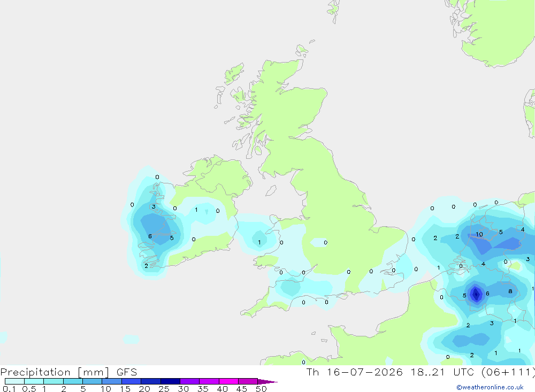The height and width of the screenshot is (392, 535).
Task: Click the '10' precipitation value on the map
Action: (479, 234)
